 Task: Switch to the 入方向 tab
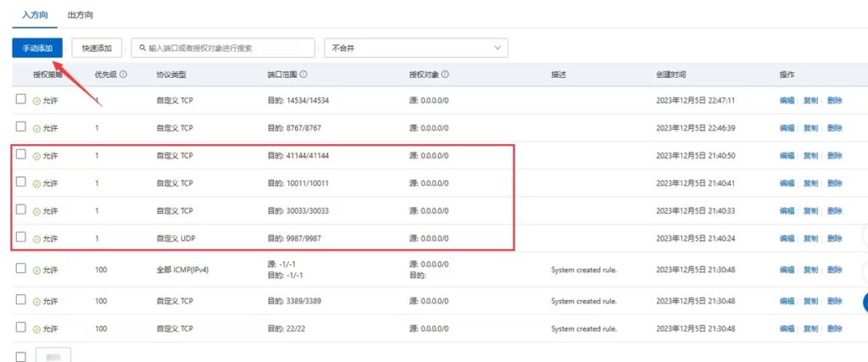34,15
